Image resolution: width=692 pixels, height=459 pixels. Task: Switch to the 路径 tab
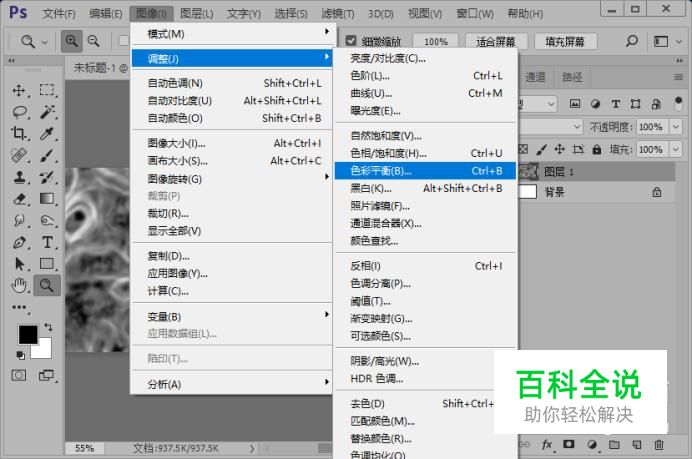[x=572, y=77]
